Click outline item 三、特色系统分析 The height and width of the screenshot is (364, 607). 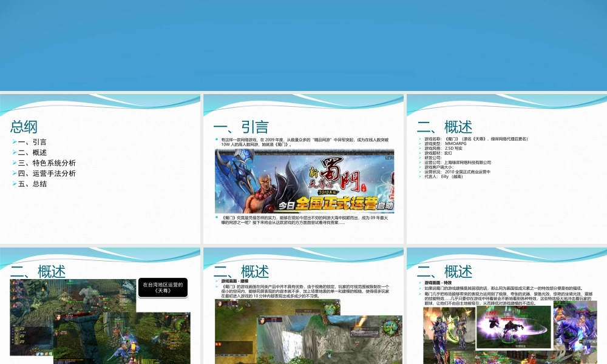click(47, 163)
